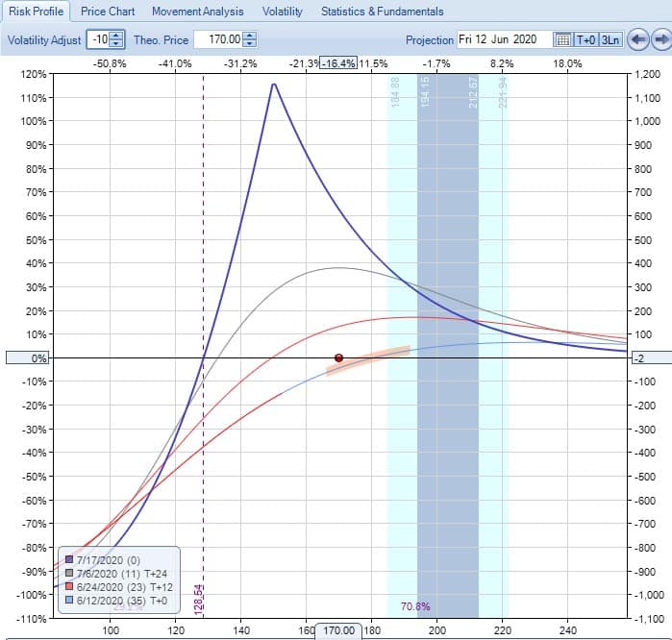Open the Movement Analysis tab
Screen dimensions: 672x640
pos(198,12)
